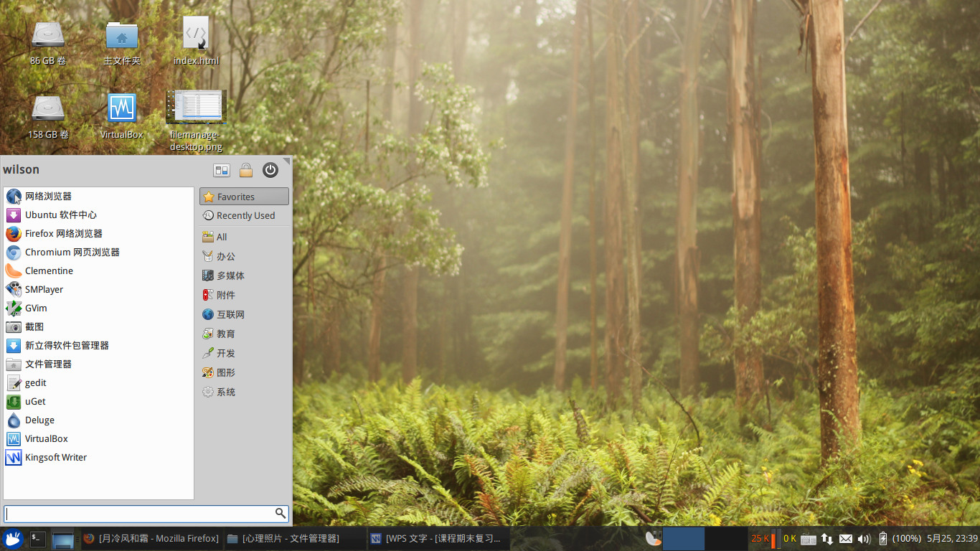The image size is (980, 551).
Task: Switch to the Recently Used category
Action: 244,215
